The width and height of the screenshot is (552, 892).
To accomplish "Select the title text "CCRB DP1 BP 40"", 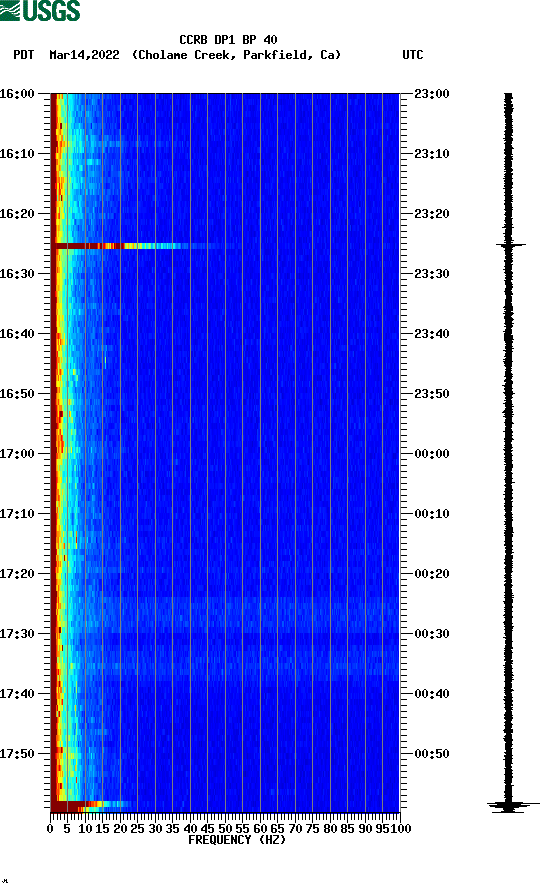I will 228,40.
